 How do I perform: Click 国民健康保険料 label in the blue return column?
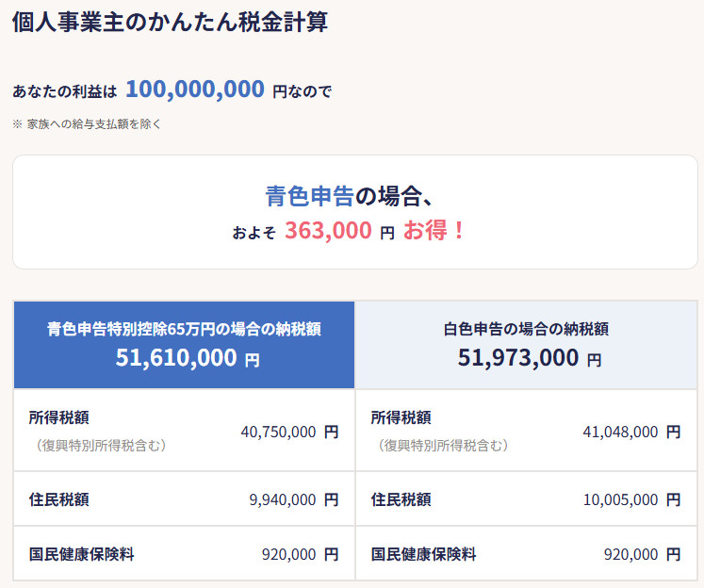tap(82, 554)
